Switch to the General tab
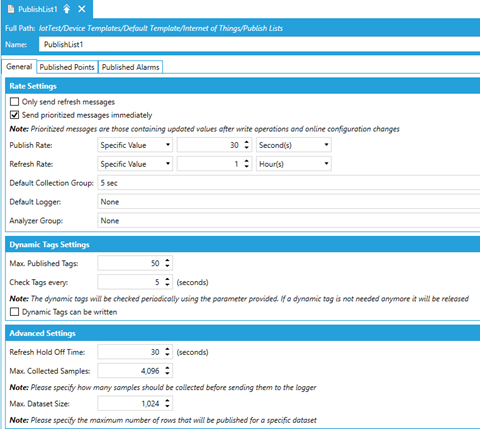 [x=19, y=67]
